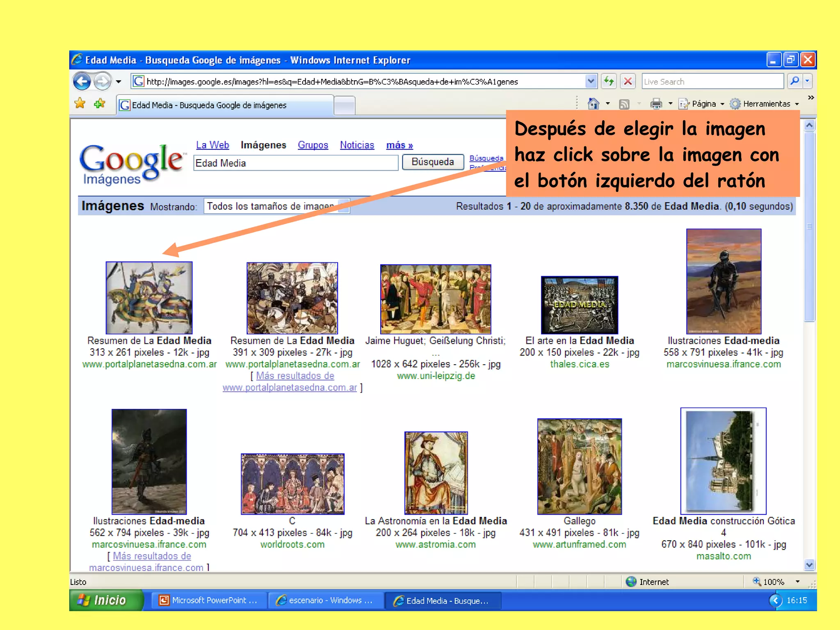840x630 pixels.
Task: Open the Noticias link
Action: coord(357,145)
